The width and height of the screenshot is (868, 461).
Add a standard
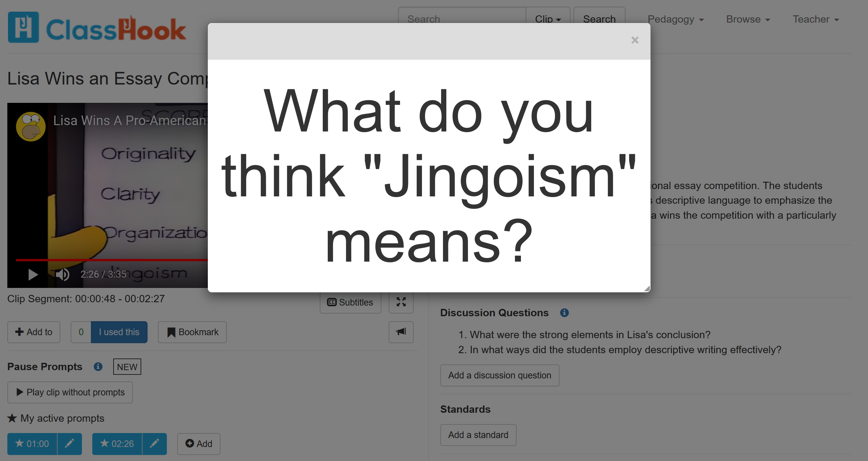tap(478, 435)
